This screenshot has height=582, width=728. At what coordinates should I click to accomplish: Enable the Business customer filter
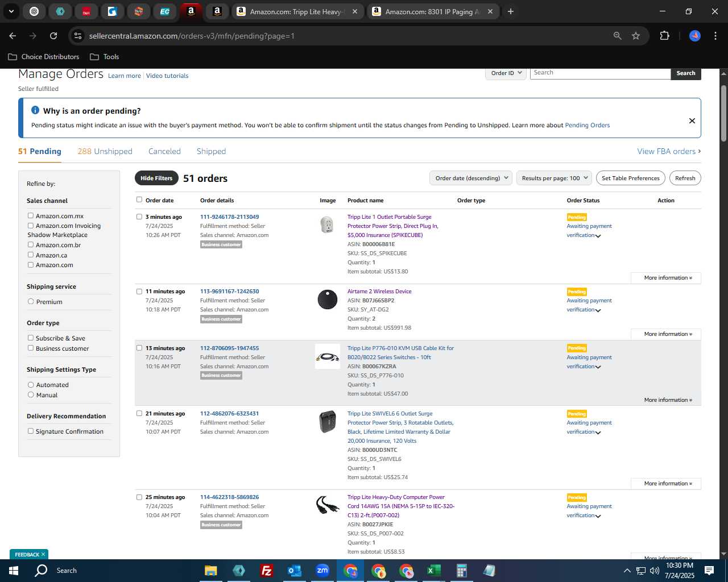point(31,348)
